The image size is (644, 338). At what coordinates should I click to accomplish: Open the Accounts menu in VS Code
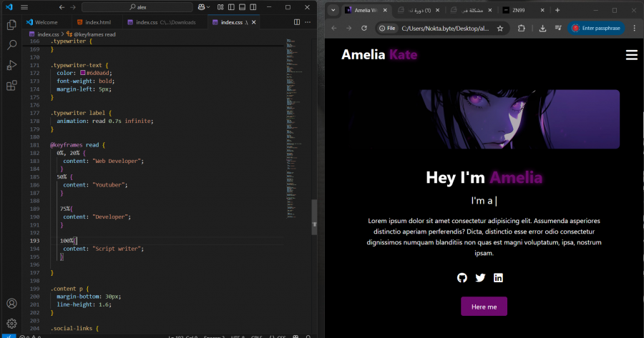click(x=11, y=304)
